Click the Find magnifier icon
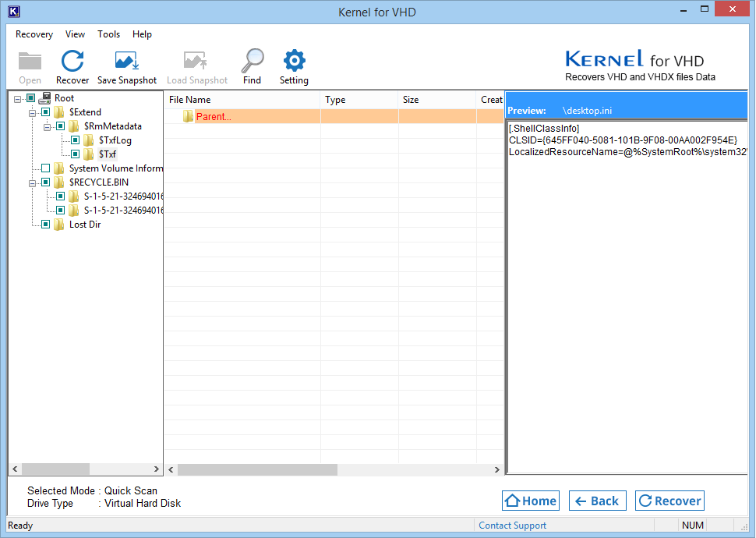Screen dimensions: 756x538 pyautogui.click(x=253, y=61)
